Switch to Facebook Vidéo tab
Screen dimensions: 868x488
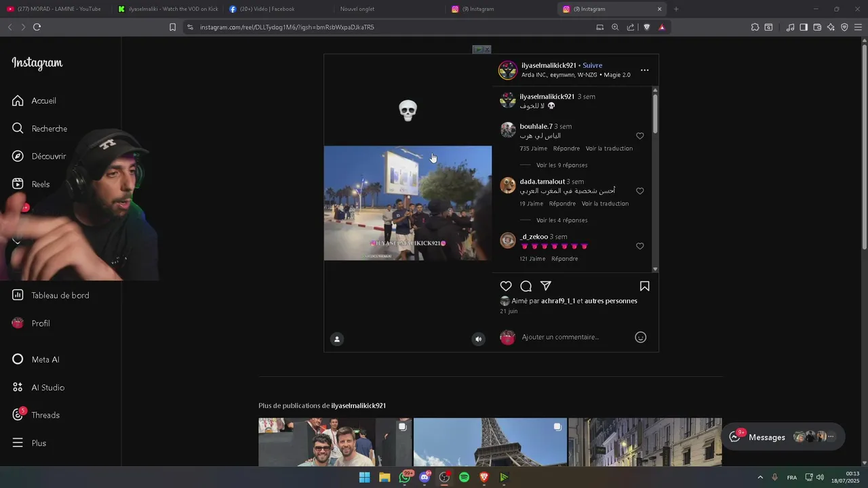pos(277,9)
